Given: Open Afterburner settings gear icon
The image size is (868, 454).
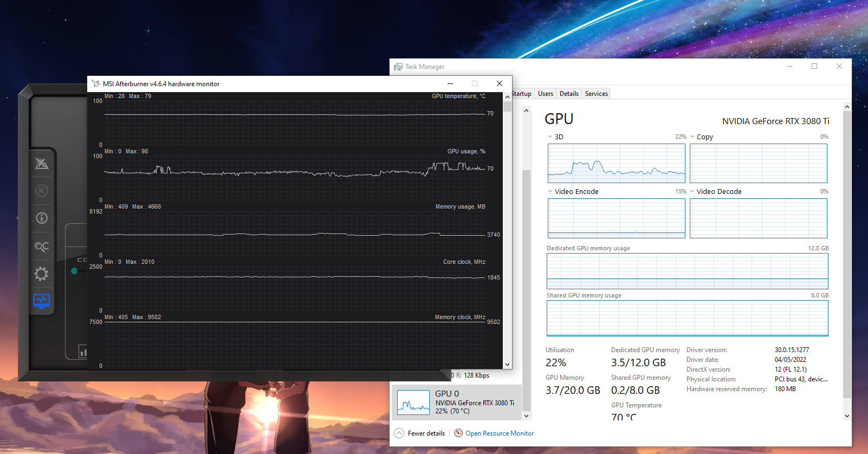Looking at the screenshot, I should click(x=42, y=274).
